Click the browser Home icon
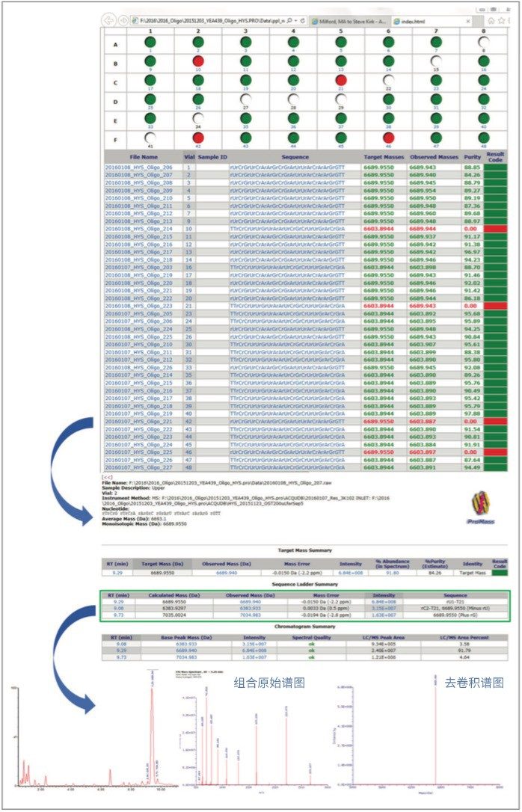Viewport: 522px width, 812px height. (x=491, y=21)
